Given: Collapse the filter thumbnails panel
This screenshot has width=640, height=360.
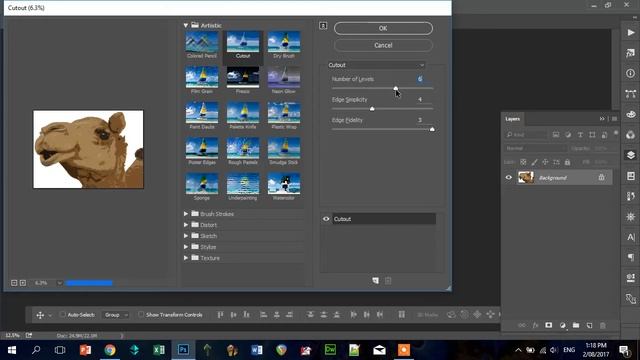Looking at the screenshot, I should 323,26.
